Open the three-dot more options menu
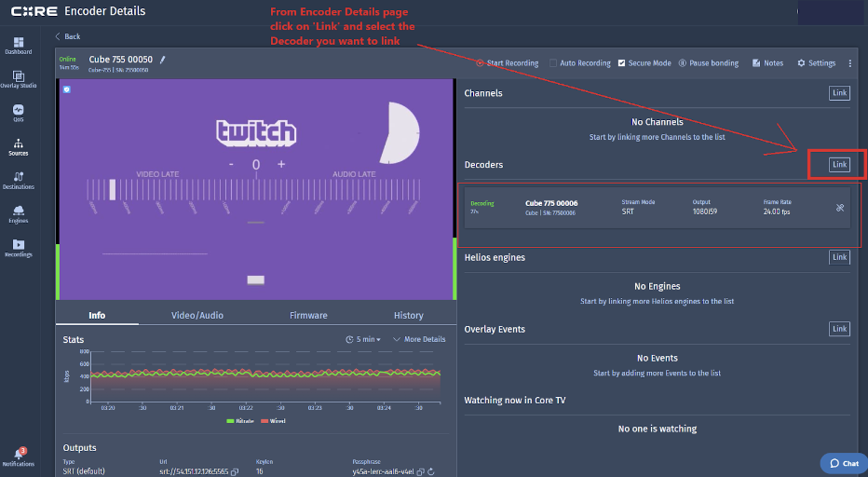 (x=849, y=63)
